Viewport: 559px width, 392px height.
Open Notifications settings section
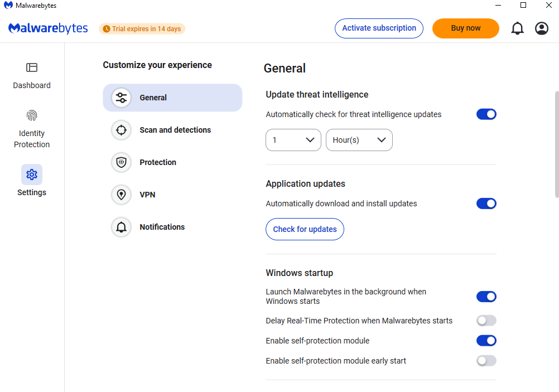(x=172, y=227)
